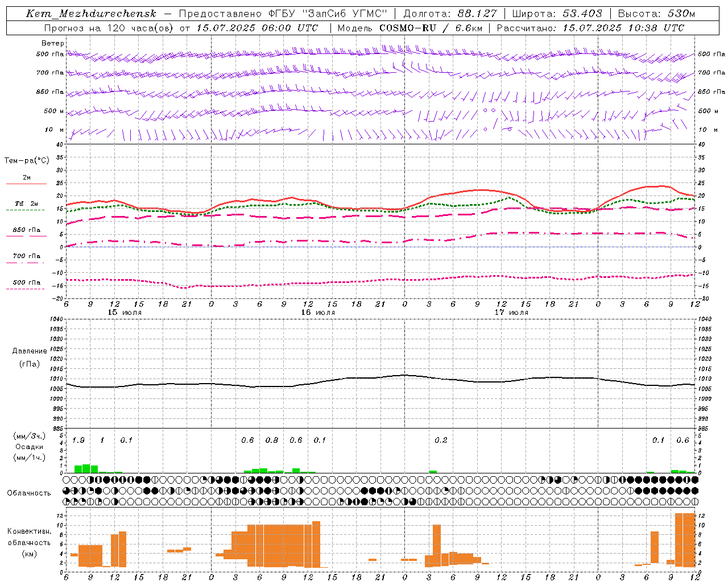728x582 pixels.
Task: Click the Kem_Mezhdurechensk station title
Action: point(91,14)
